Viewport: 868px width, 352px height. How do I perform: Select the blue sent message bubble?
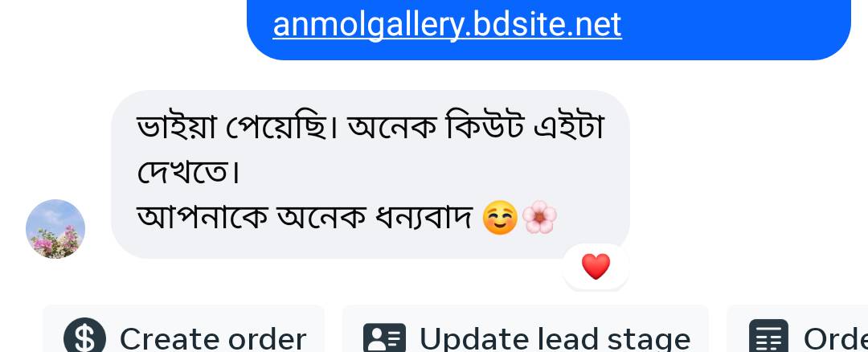click(x=549, y=27)
